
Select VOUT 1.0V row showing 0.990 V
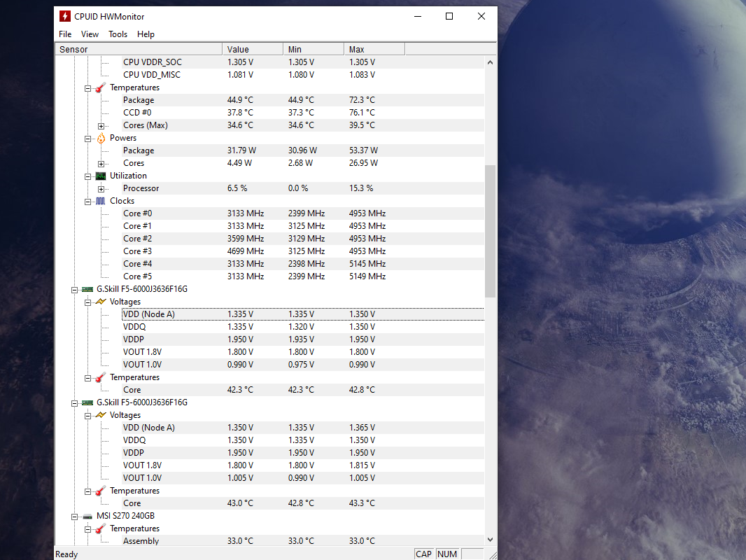click(x=303, y=365)
